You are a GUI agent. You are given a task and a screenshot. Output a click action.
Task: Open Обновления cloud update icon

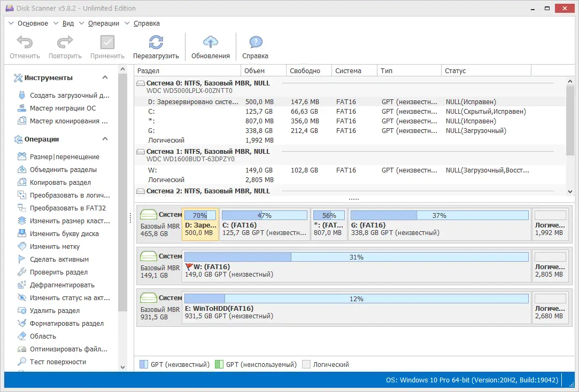coord(211,43)
